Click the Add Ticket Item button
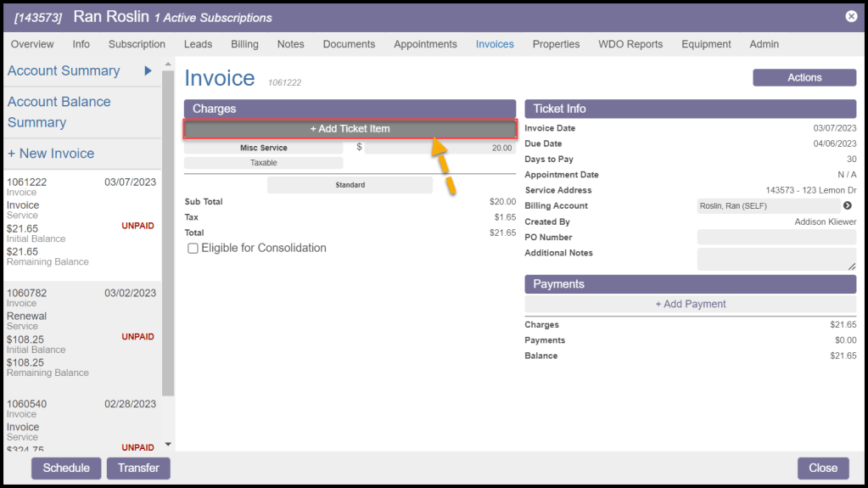This screenshot has height=488, width=868. [350, 129]
